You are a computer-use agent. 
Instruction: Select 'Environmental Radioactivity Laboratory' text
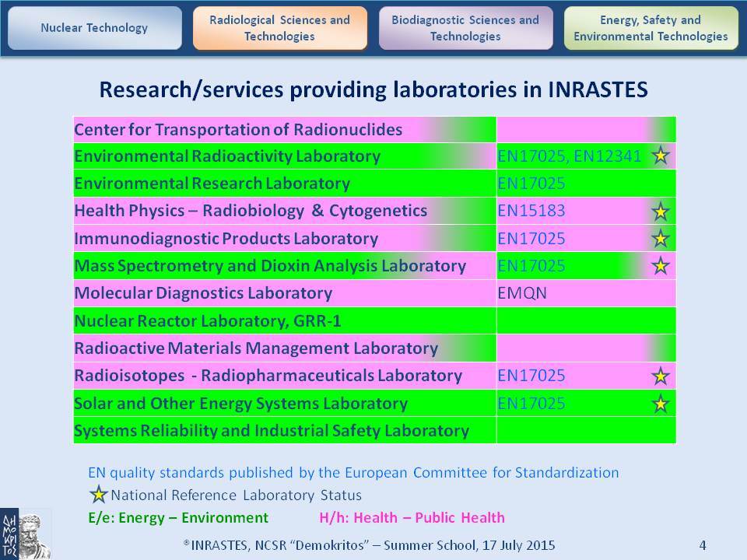227,156
